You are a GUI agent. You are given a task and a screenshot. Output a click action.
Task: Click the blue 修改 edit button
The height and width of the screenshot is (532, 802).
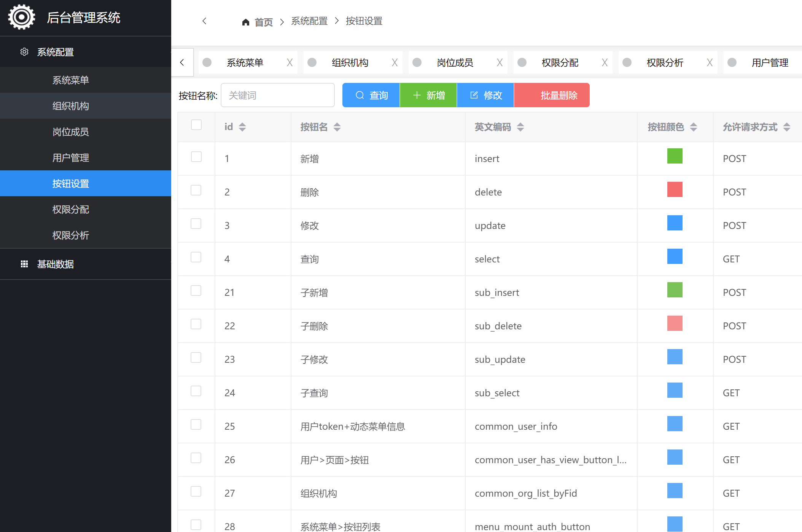point(485,95)
